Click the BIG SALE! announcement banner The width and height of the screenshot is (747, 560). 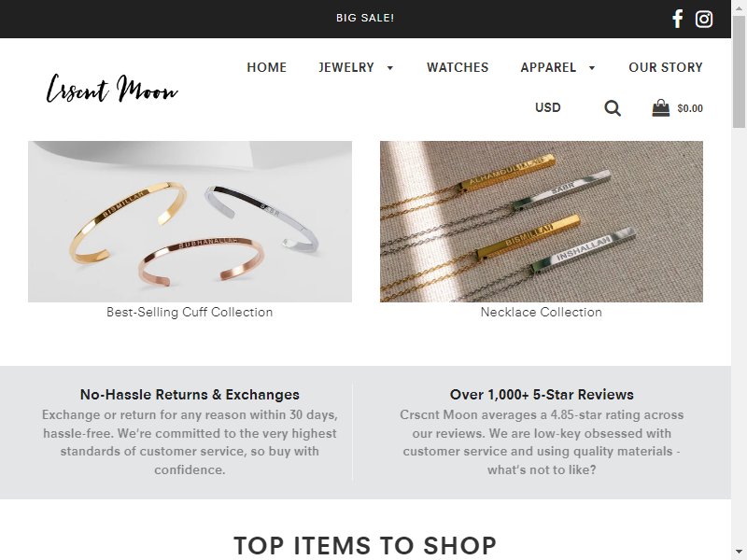pos(365,18)
